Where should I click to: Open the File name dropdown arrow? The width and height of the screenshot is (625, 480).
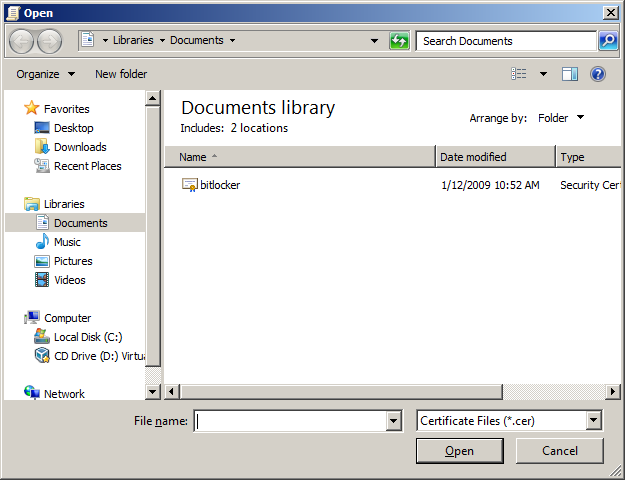[x=393, y=421]
